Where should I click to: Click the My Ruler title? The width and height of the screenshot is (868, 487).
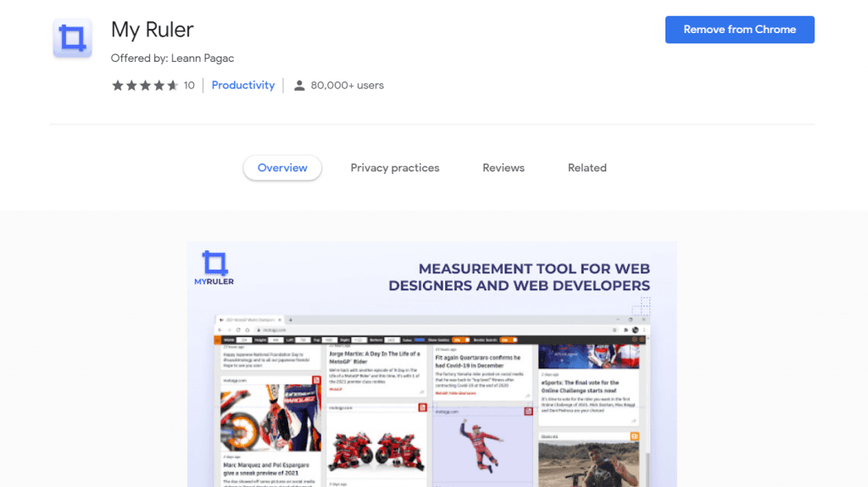(153, 30)
